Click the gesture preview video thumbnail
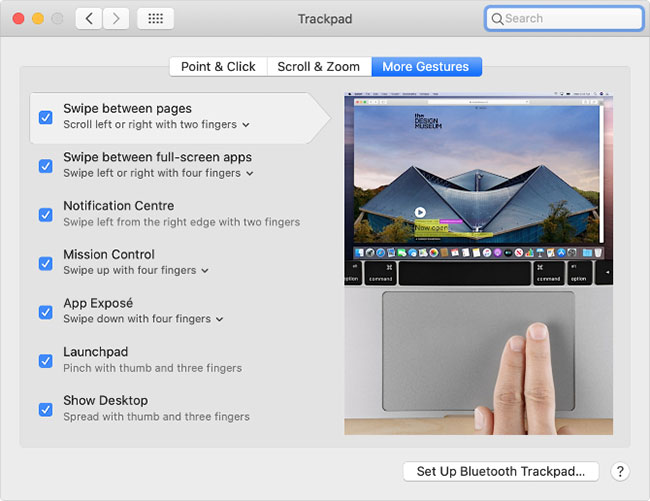Image resolution: width=650 pixels, height=501 pixels. tap(478, 264)
